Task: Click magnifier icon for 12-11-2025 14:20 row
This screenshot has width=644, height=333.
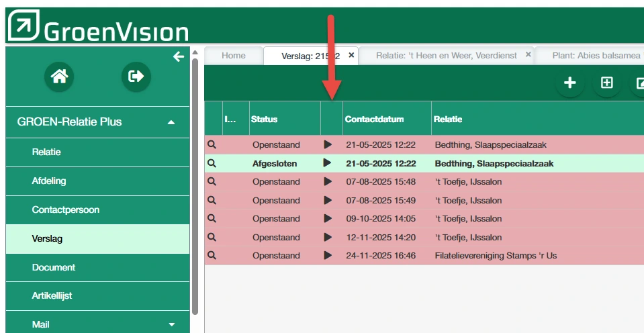Action: [x=212, y=237]
